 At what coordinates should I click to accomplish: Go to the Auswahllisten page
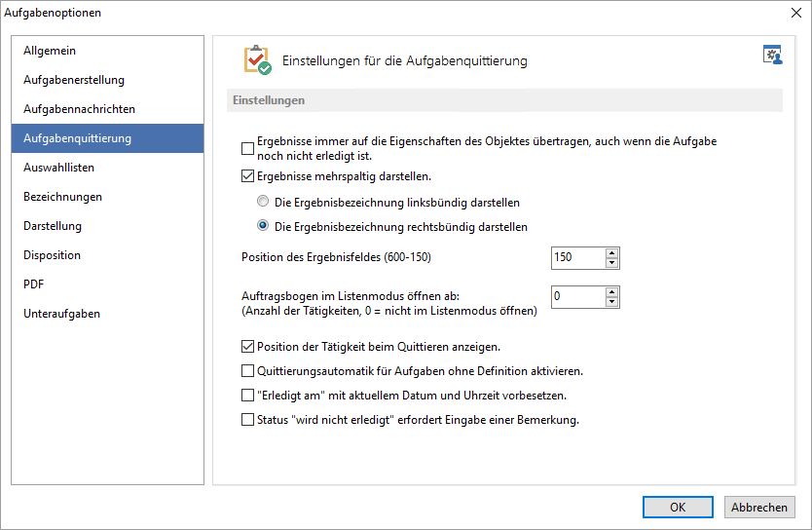click(108, 168)
